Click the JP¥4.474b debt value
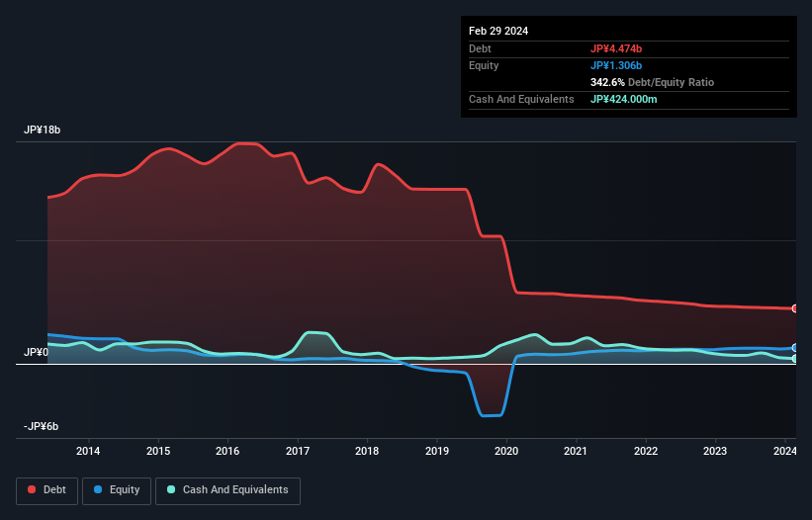Image resolution: width=812 pixels, height=520 pixels. pos(616,48)
